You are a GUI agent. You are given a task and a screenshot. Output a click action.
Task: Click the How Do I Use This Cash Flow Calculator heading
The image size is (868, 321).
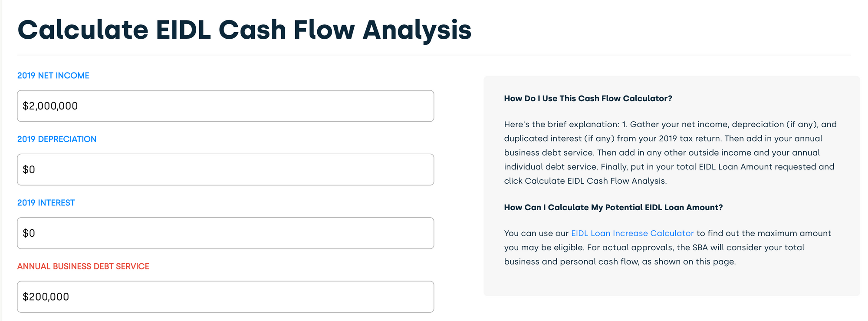588,99
